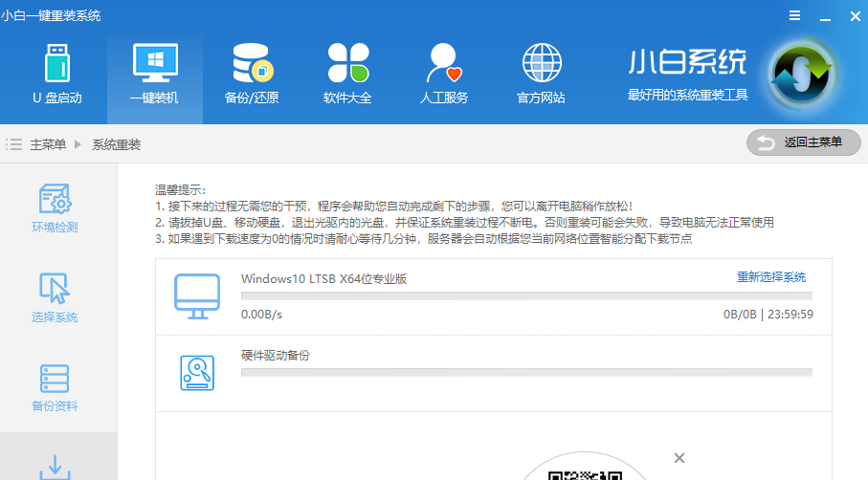Select the 一键装机 one-click install tab
Screen dimensions: 868x480
(154, 74)
